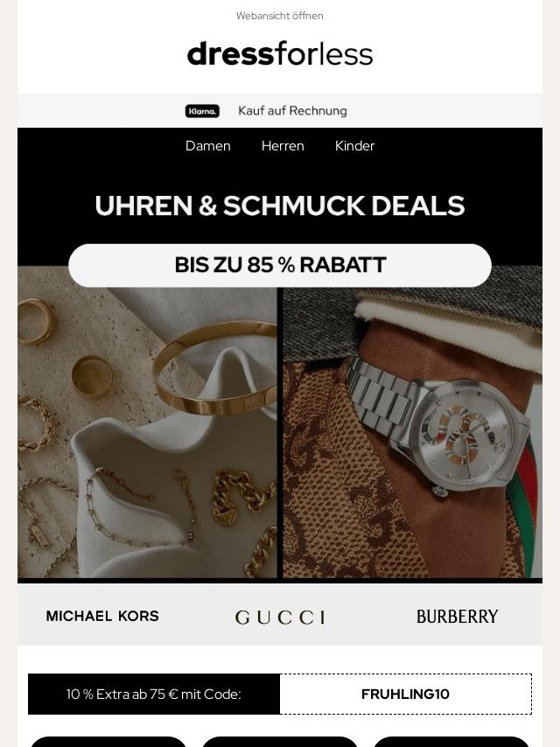
Task: Click the left black button at bottom
Action: 108,742
